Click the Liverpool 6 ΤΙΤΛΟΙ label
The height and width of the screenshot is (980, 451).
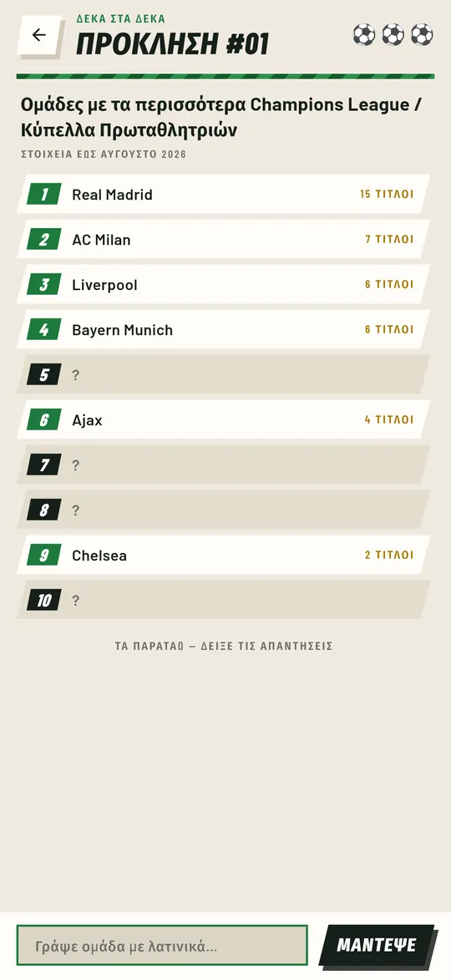[389, 285]
